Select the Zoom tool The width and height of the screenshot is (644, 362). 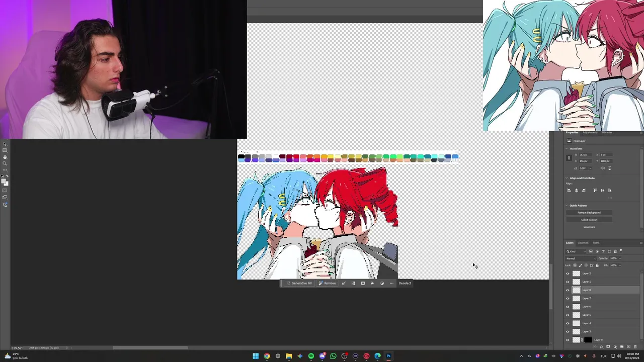point(5,163)
